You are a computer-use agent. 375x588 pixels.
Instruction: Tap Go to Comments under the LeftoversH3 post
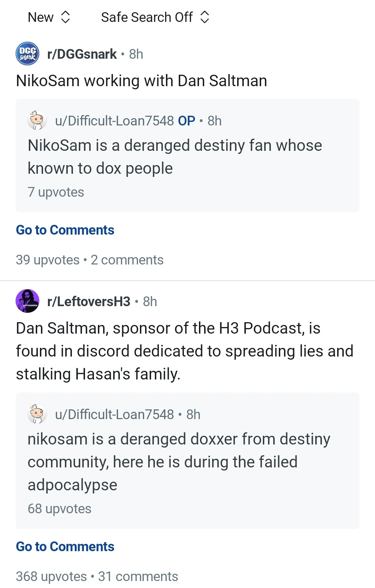tap(65, 547)
